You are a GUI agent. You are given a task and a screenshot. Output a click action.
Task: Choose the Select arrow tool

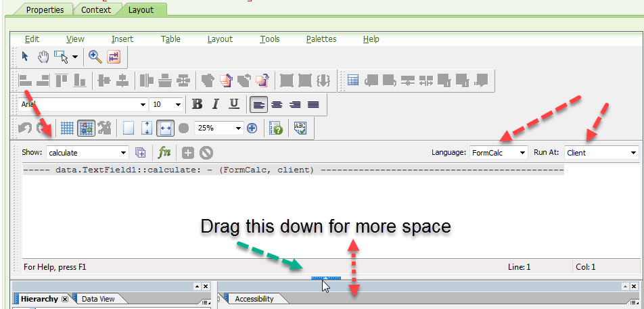pos(25,57)
